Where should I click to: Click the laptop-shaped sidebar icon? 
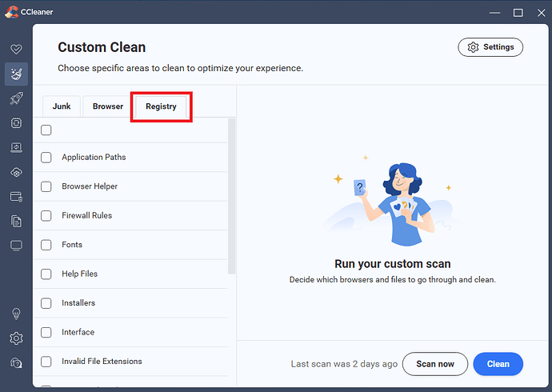coord(16,148)
